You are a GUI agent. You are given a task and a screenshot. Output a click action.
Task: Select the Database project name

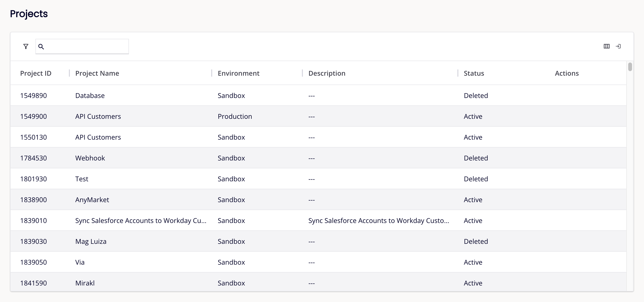[x=90, y=96]
